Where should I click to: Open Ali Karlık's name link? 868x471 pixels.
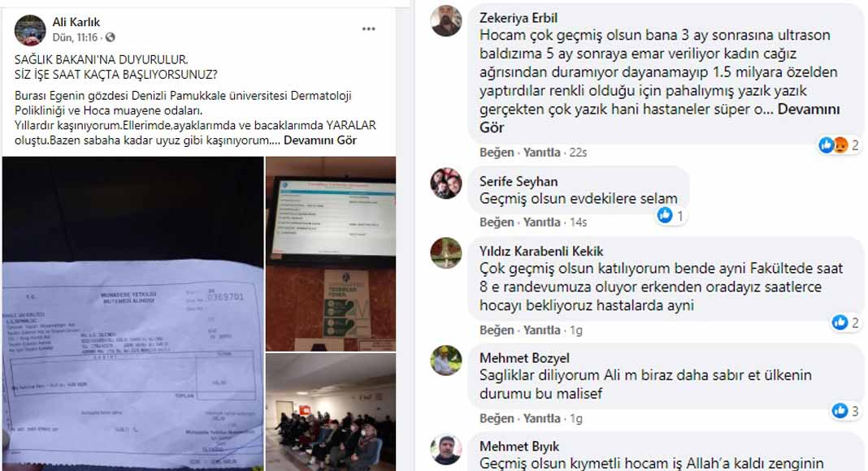(x=76, y=22)
